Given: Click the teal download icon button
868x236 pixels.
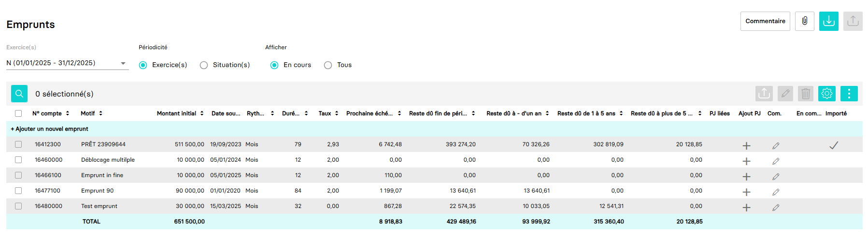Looking at the screenshot, I should (x=829, y=21).
